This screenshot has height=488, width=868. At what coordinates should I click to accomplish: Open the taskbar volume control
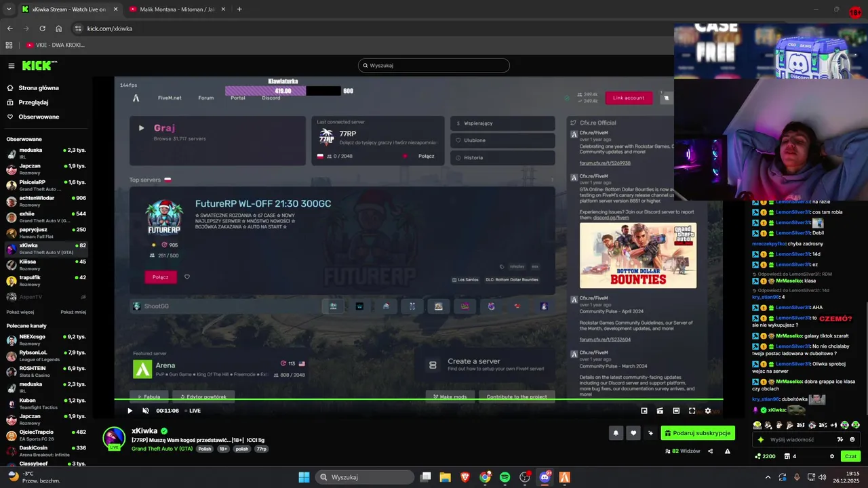[824, 477]
